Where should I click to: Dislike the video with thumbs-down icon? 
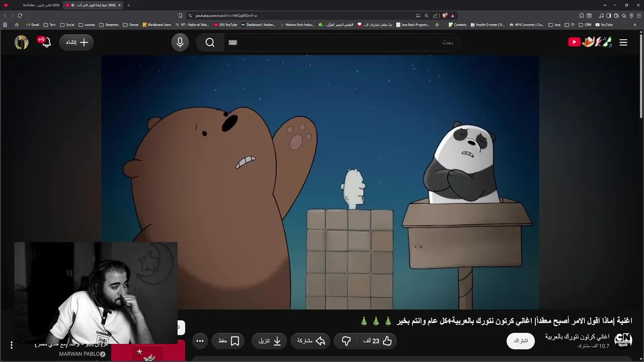point(346,341)
